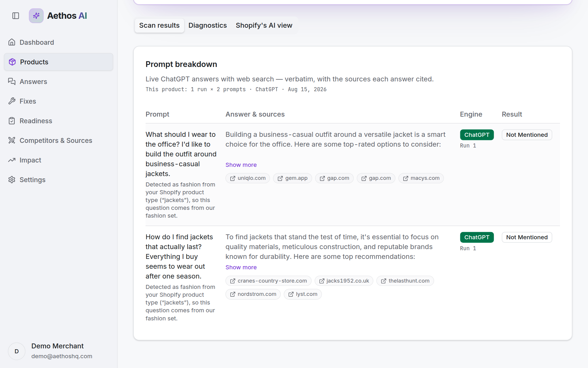Open the lyst.com source link
This screenshot has height=368, width=588.
303,294
